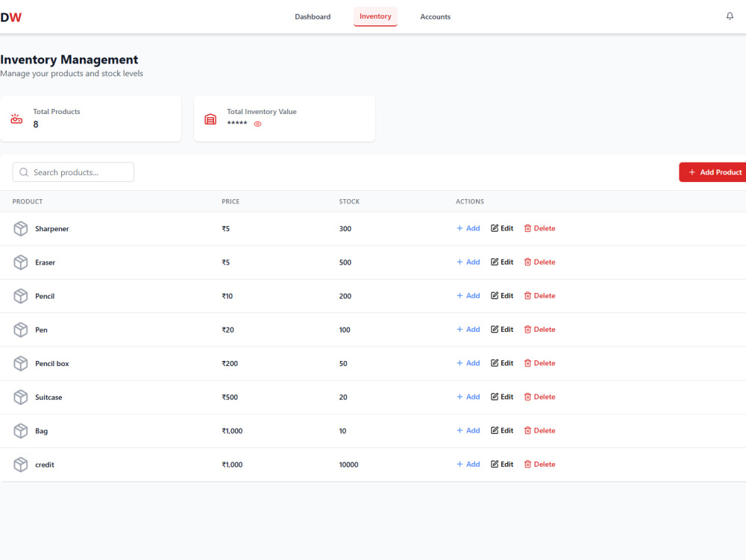Add stock to Suitcase
Image resolution: width=746 pixels, height=560 pixels.
point(468,397)
